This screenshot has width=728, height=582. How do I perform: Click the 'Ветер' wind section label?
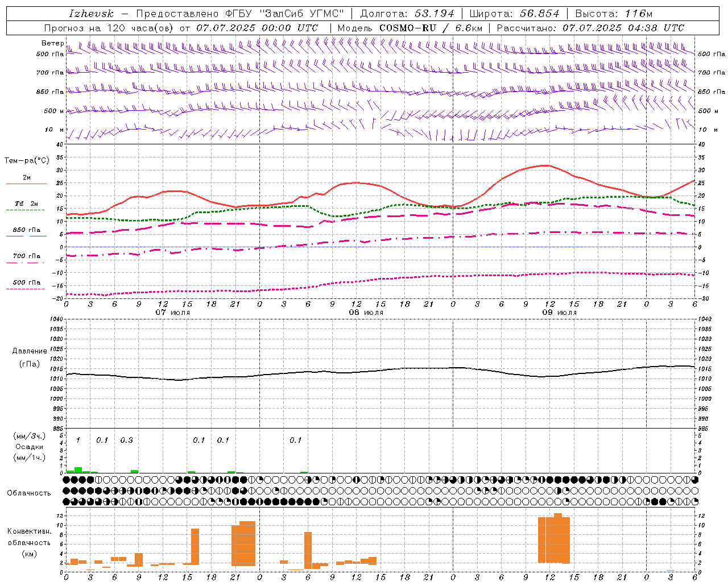pos(52,43)
